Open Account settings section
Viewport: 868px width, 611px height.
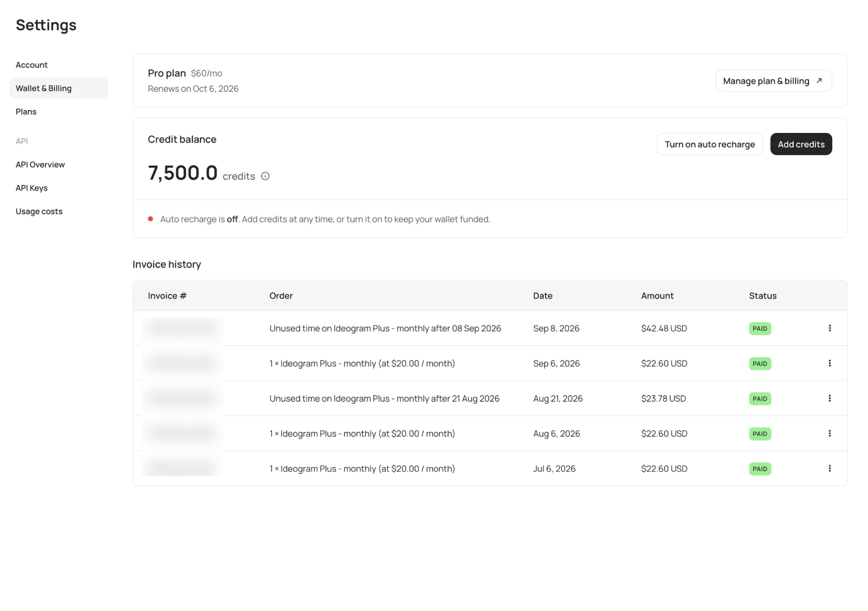31,65
